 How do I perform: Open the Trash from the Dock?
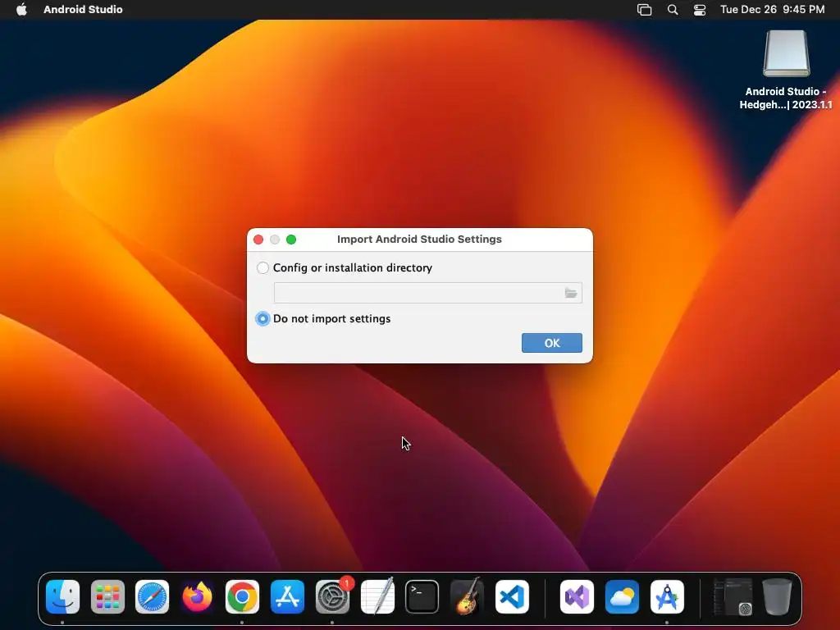click(778, 597)
